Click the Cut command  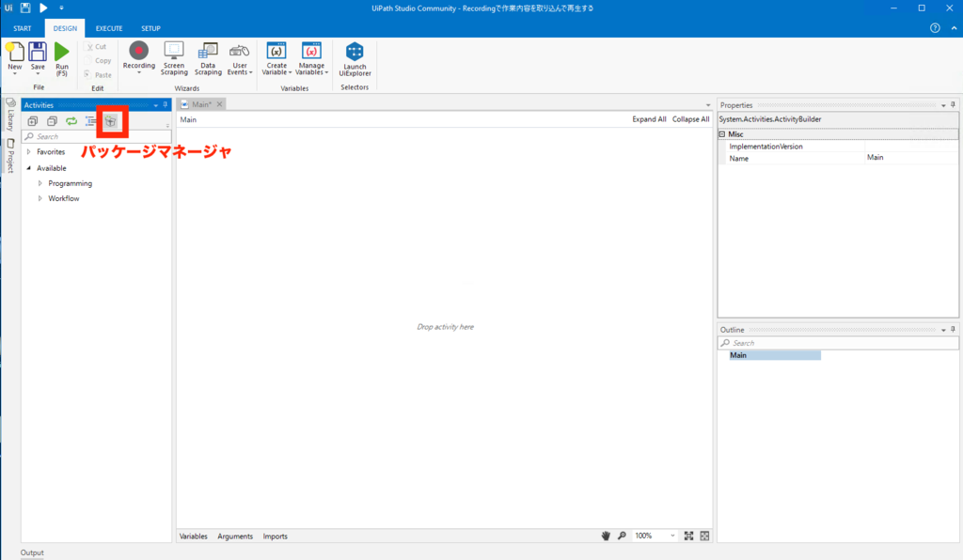[97, 47]
